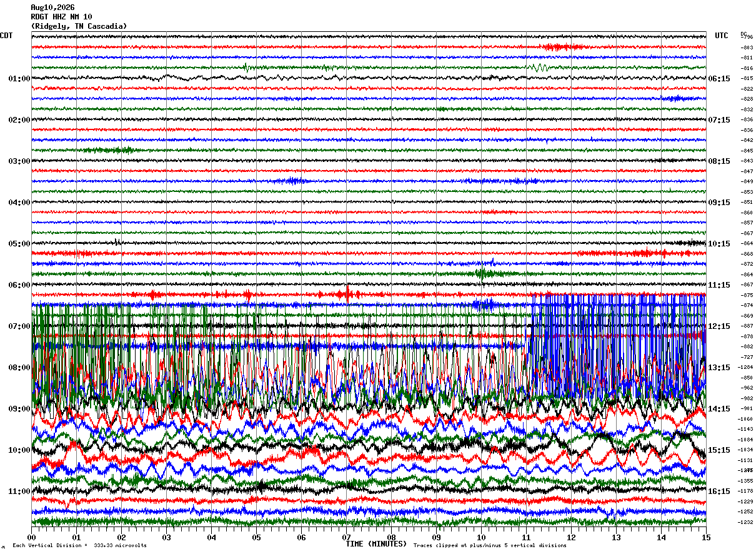Image resolution: width=756 pixels, height=554 pixels.
Task: Select the 05:00 CDT time label
Action: tap(19, 244)
